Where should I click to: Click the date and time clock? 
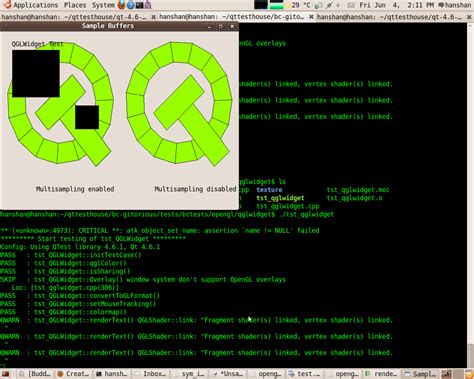(396, 5)
